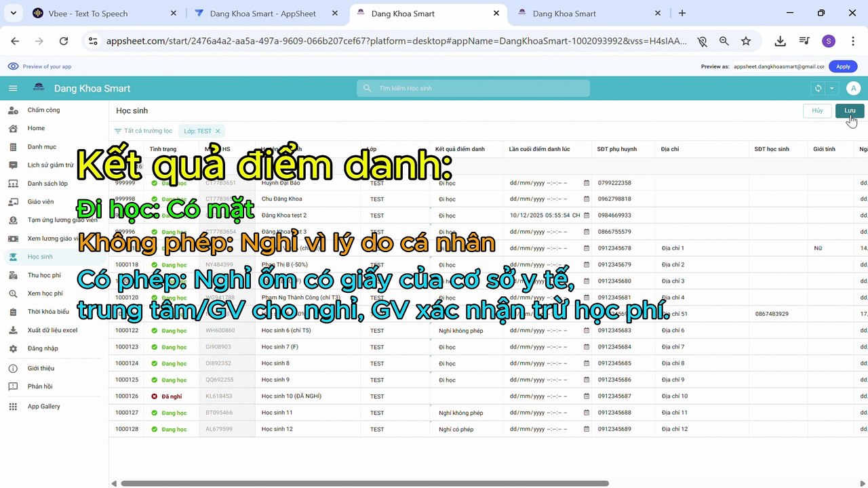Viewport: 868px width, 488px height.
Task: Click the Hủy cancel button
Action: point(817,110)
